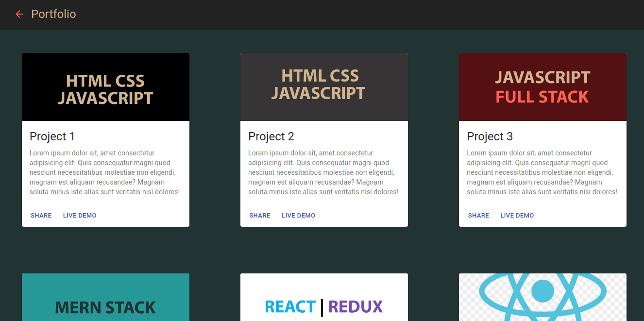644x321 pixels.
Task: View LIVE DEMO for Project 3
Action: [x=517, y=216]
